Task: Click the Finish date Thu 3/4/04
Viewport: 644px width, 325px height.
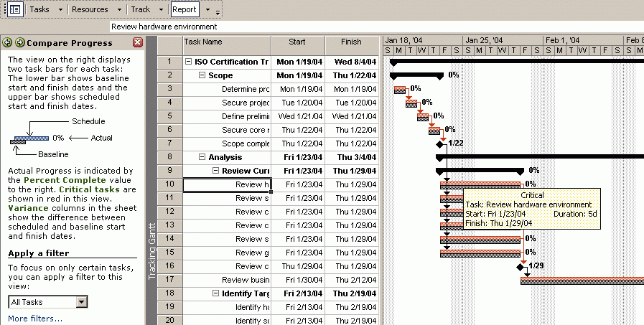Action: [352, 157]
